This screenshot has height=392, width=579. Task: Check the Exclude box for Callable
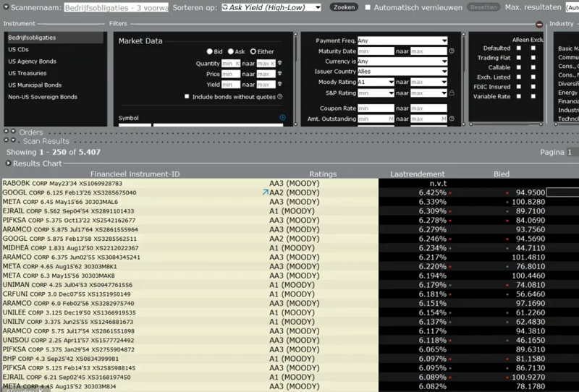click(533, 67)
